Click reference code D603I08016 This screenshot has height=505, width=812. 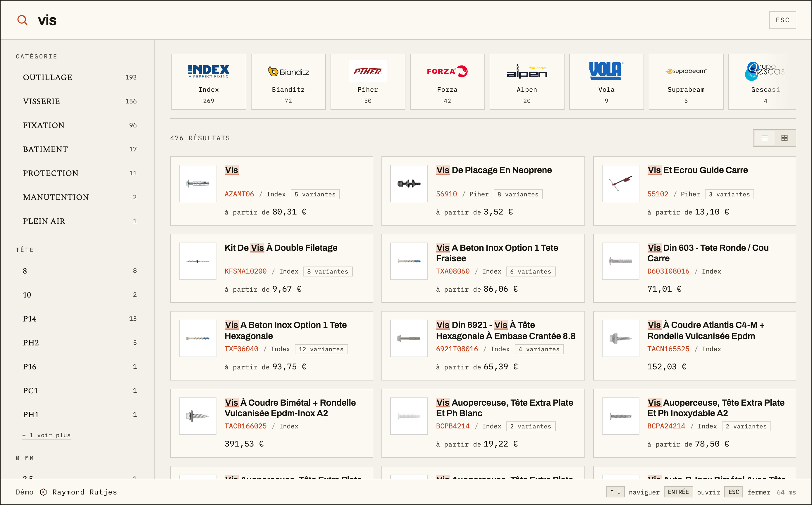[668, 271]
